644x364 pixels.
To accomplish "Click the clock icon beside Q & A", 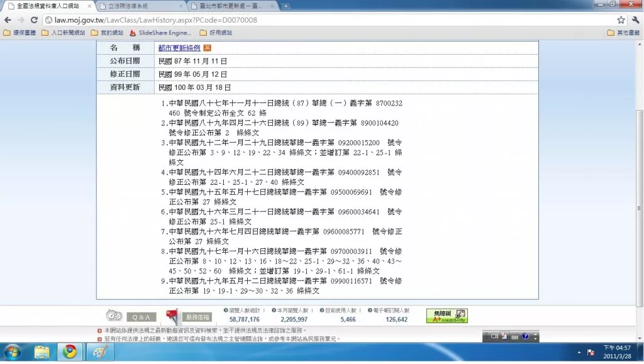I will pyautogui.click(x=114, y=315).
